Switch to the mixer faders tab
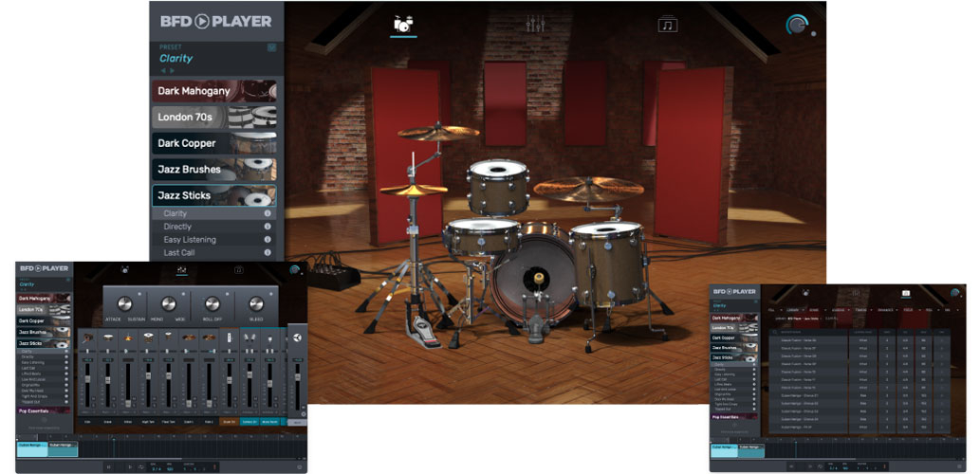Screen dimensions: 980x474 tap(536, 25)
